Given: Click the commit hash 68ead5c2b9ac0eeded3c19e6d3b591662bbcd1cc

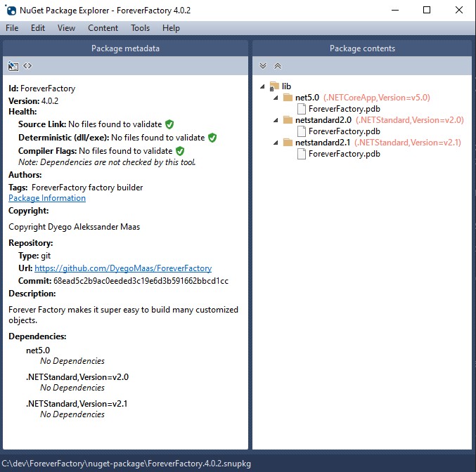Looking at the screenshot, I should [x=141, y=280].
